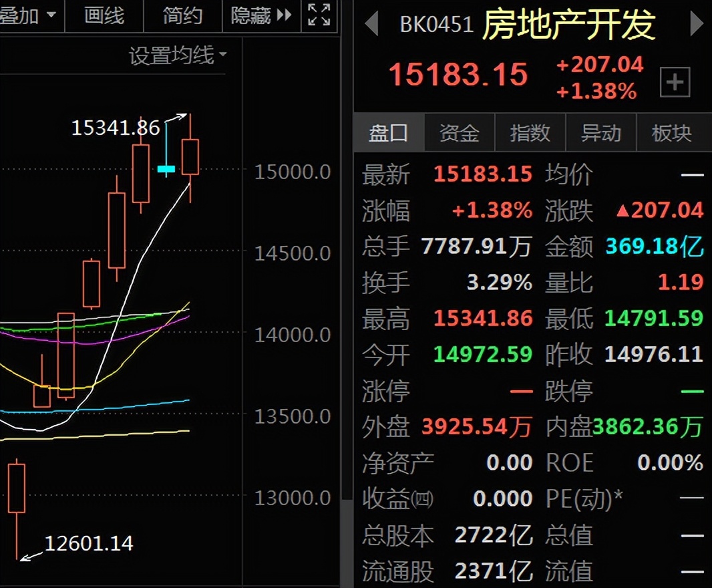Screen dimensions: 712x588
Task: Click the plus icon to add 房地产开发 to watchlist
Action: (675, 82)
